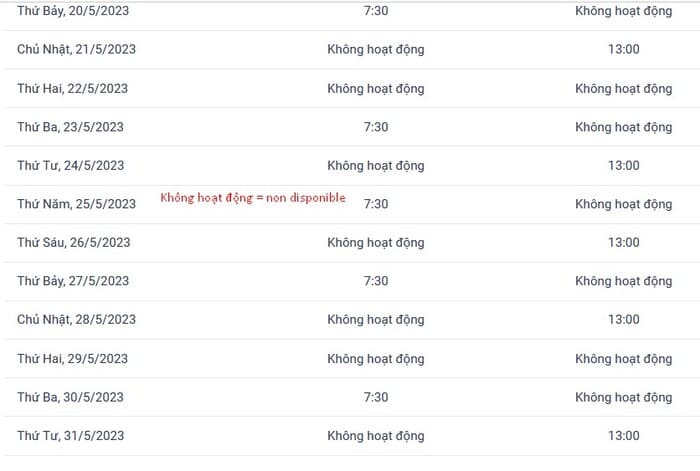
Task: Pick the 13:00 time on Thứ Sáu 26/5/2023
Action: [x=623, y=242]
